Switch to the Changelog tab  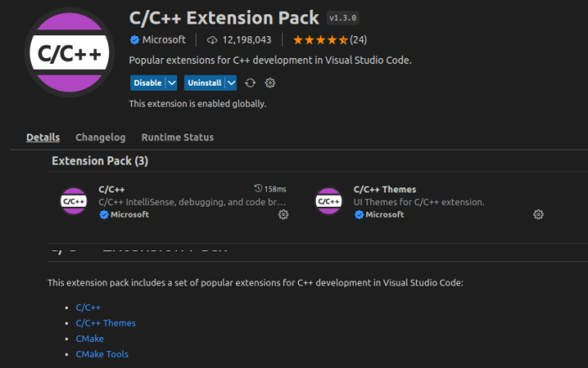pos(100,137)
